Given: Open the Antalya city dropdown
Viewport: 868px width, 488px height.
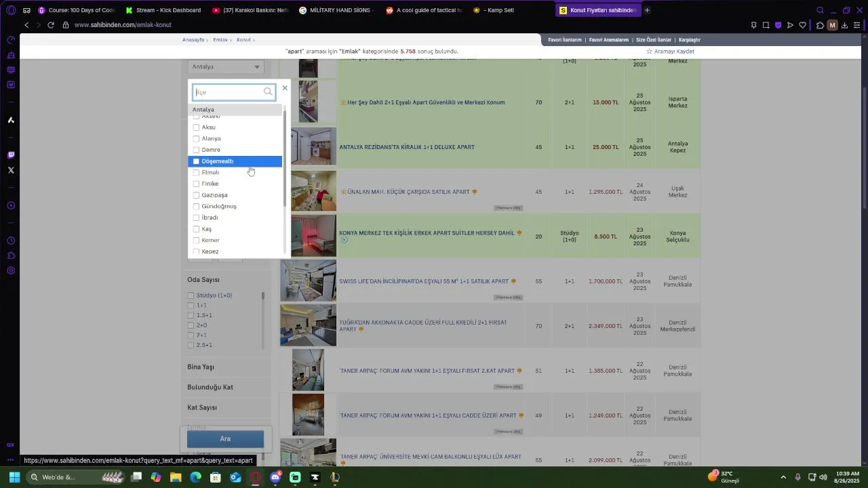Looking at the screenshot, I should [226, 66].
